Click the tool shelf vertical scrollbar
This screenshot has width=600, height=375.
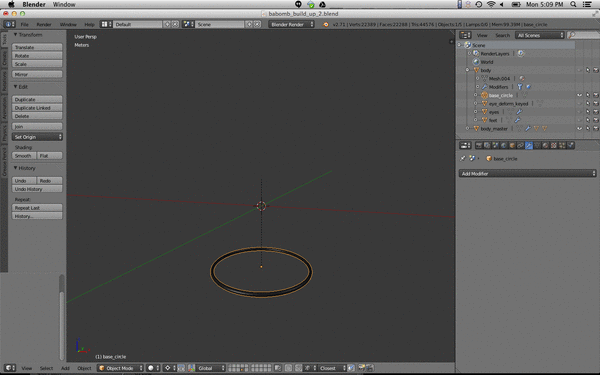(62, 318)
